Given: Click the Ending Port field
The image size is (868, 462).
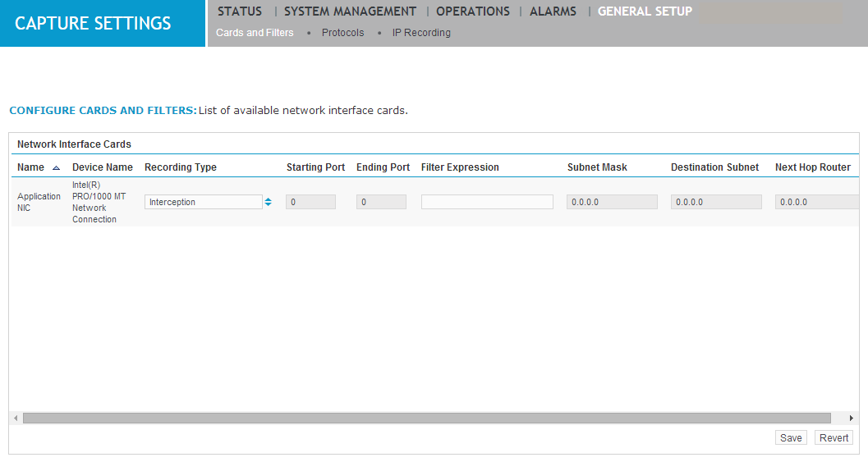Looking at the screenshot, I should pyautogui.click(x=381, y=202).
